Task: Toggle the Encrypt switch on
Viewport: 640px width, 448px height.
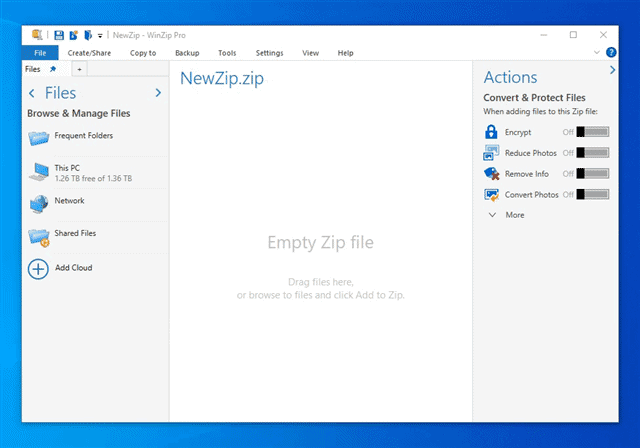Action: [x=593, y=132]
